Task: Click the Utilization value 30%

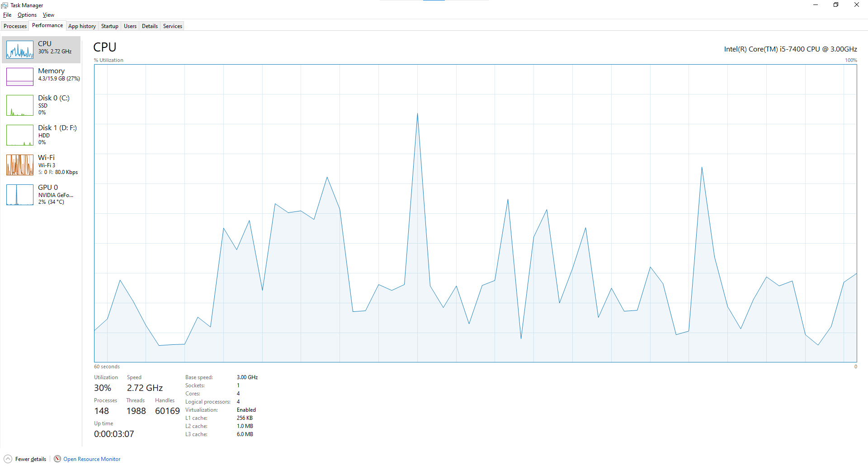Action: click(103, 388)
